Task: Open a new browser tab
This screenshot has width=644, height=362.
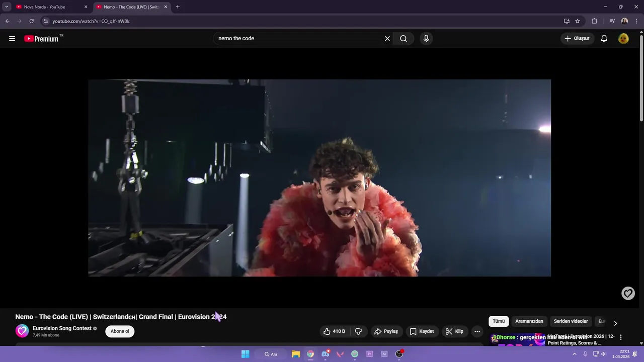Action: click(178, 7)
